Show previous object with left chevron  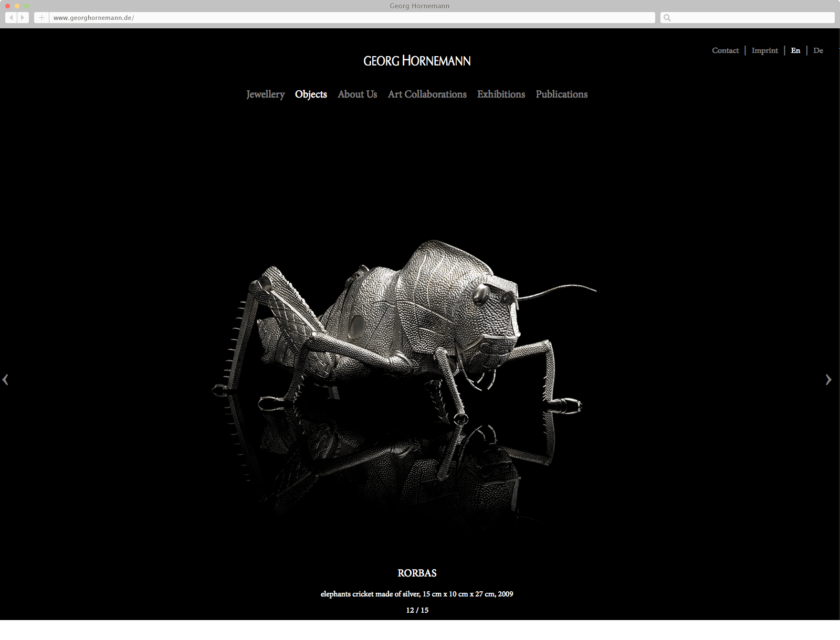pos(5,379)
